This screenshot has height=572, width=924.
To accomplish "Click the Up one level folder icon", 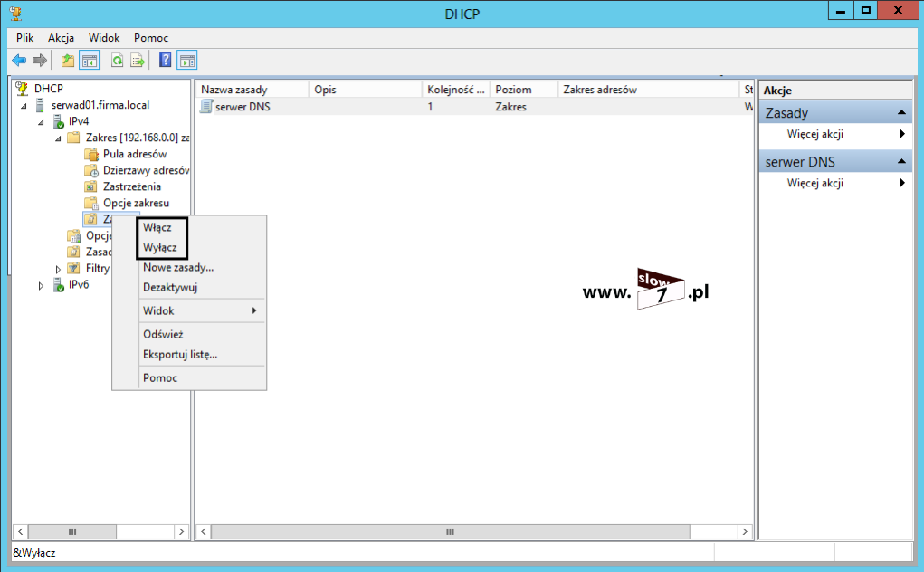I will [x=68, y=61].
